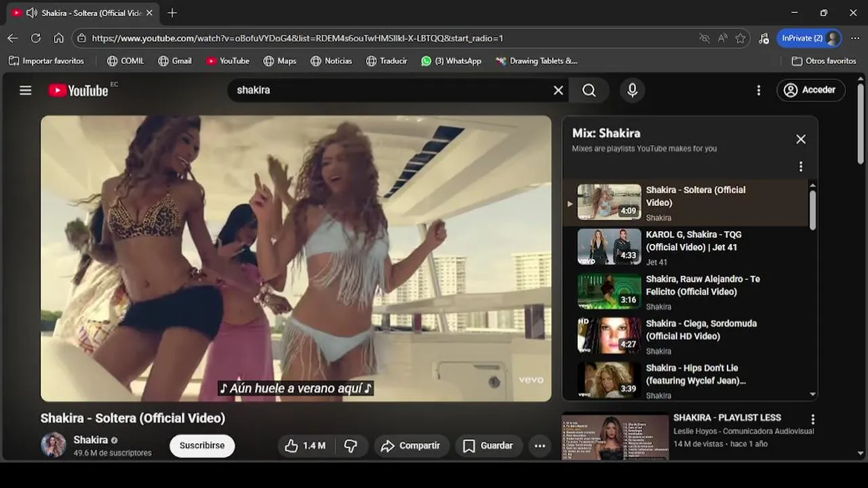Click the video player area
Viewport: 868px width, 488px height.
coord(296,258)
